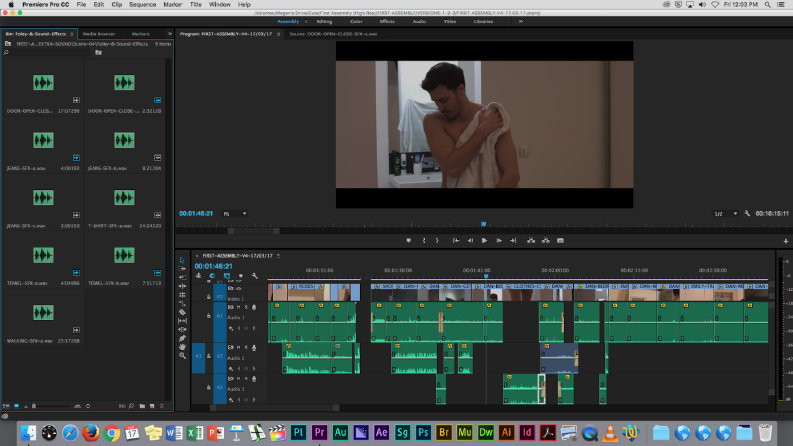The image size is (793, 446).
Task: Step back one frame
Action: pos(470,241)
